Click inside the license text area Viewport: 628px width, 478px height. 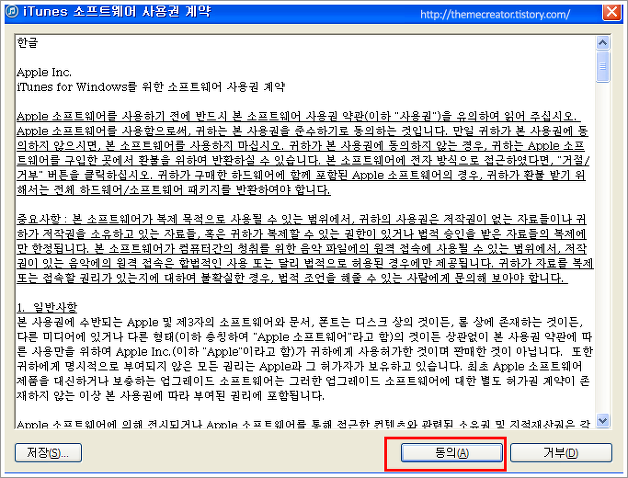click(305, 232)
